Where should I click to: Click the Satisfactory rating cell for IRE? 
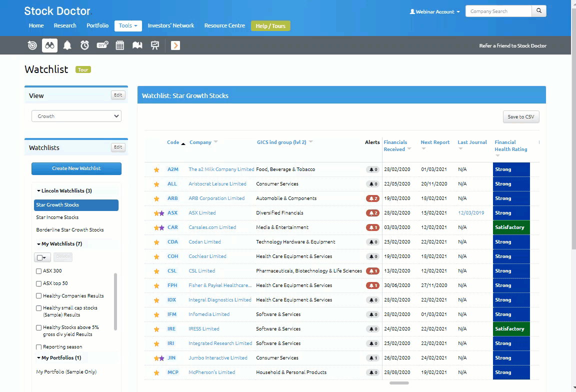pyautogui.click(x=511, y=329)
